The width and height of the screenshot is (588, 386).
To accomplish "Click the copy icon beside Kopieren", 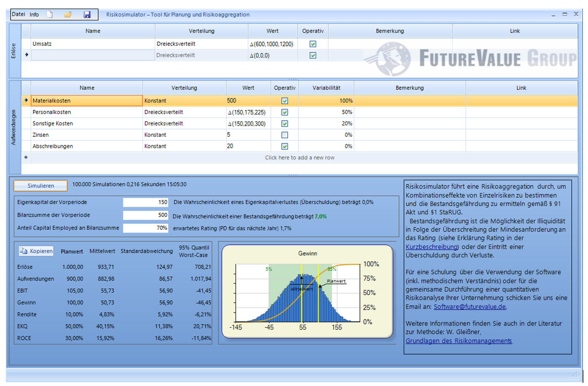I will coord(24,251).
